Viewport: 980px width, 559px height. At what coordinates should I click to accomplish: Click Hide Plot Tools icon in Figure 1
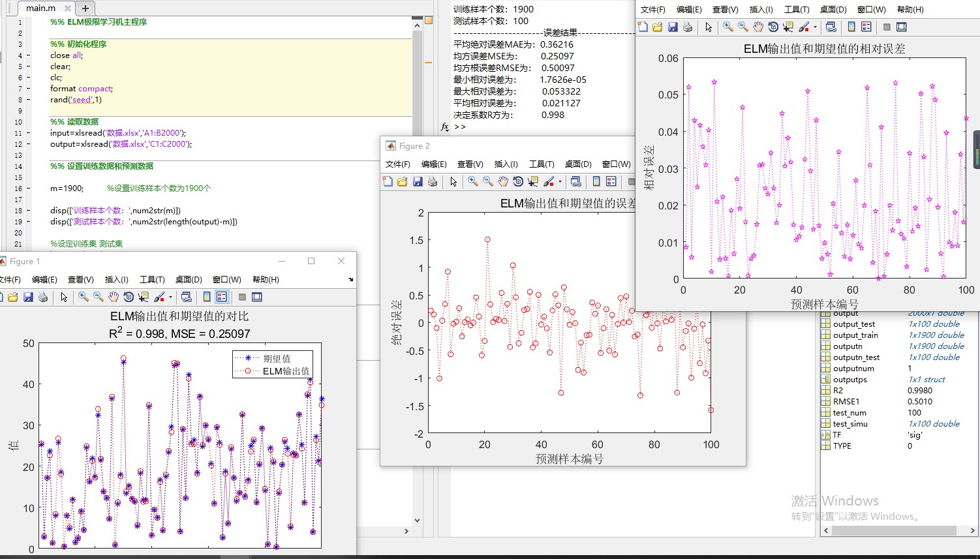pos(242,297)
